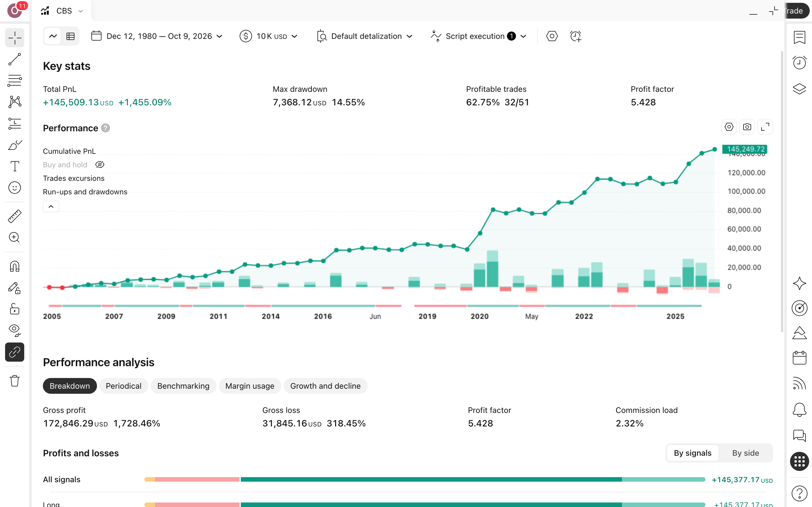The height and width of the screenshot is (507, 812).
Task: Switch to By side view
Action: pyautogui.click(x=745, y=453)
